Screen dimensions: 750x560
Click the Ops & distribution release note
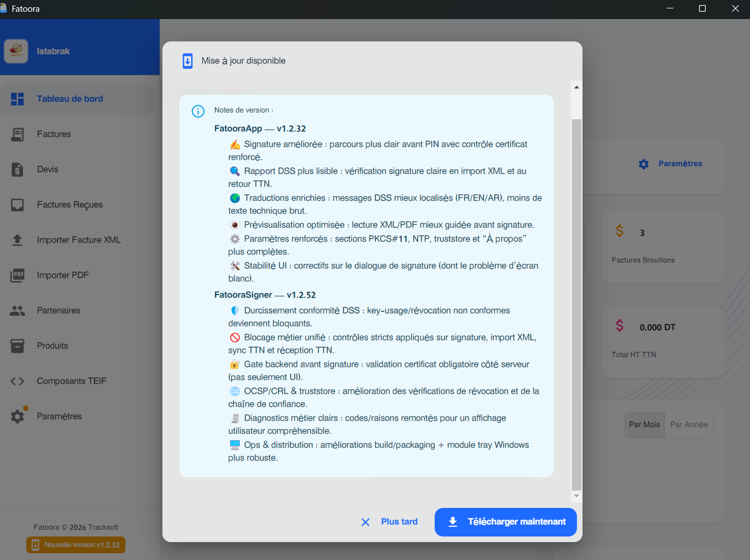point(379,451)
